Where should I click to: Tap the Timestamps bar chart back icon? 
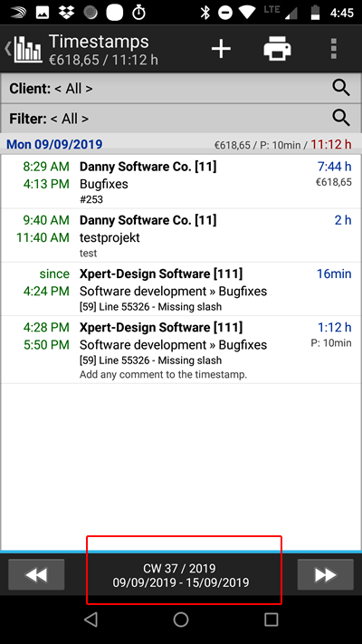point(24,49)
